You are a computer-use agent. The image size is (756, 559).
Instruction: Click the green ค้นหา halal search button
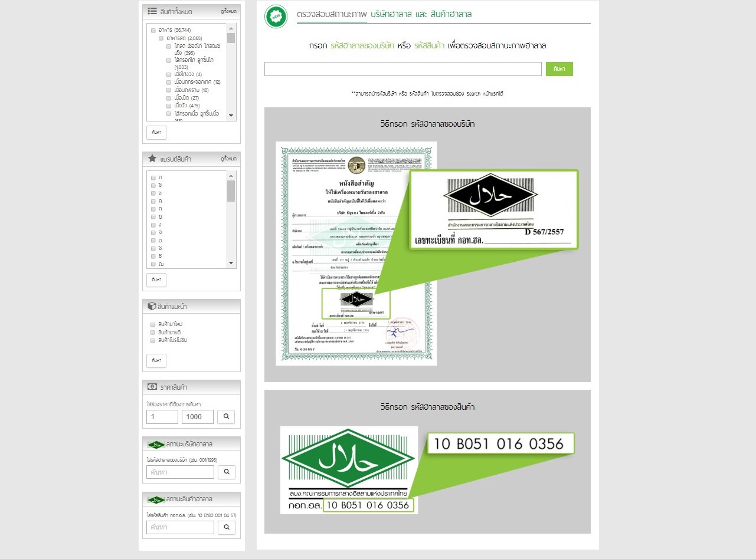click(x=559, y=69)
